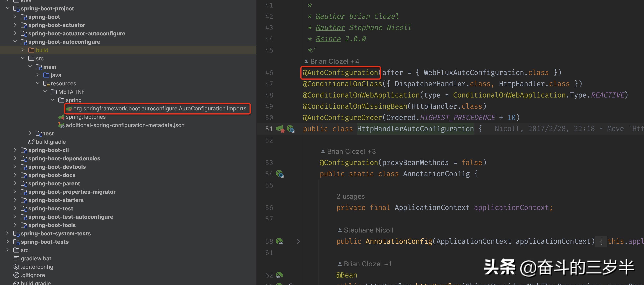Screen dimensions: 644x285
Task: Expand the spring-boot-cli module
Action: pyautogui.click(x=15, y=150)
